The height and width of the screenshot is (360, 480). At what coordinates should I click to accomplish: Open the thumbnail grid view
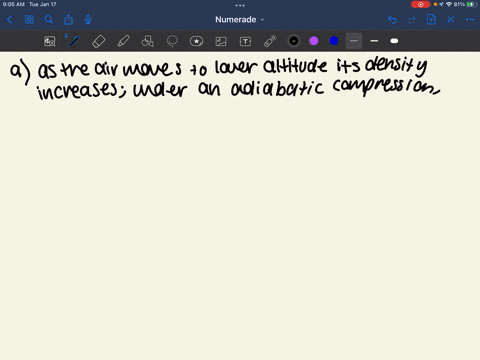(29, 20)
